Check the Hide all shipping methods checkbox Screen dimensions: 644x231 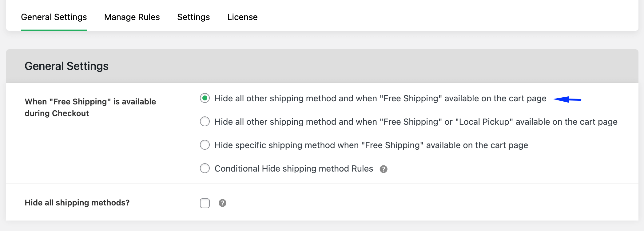(205, 203)
